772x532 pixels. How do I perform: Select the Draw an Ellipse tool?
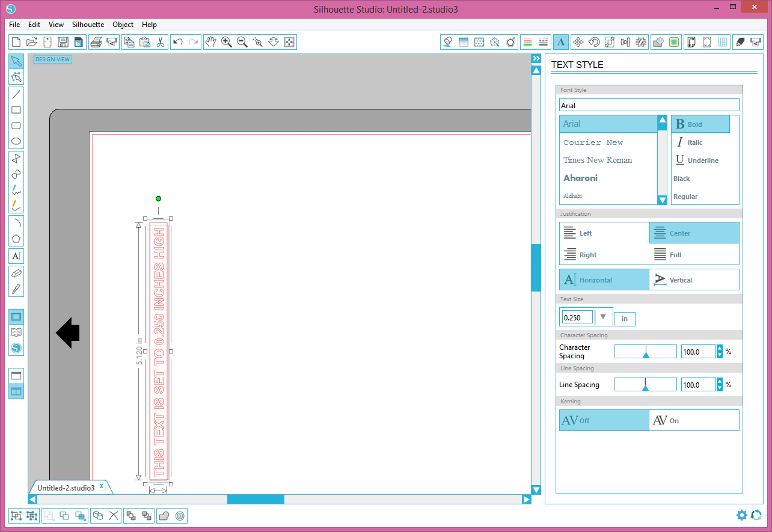(16, 142)
